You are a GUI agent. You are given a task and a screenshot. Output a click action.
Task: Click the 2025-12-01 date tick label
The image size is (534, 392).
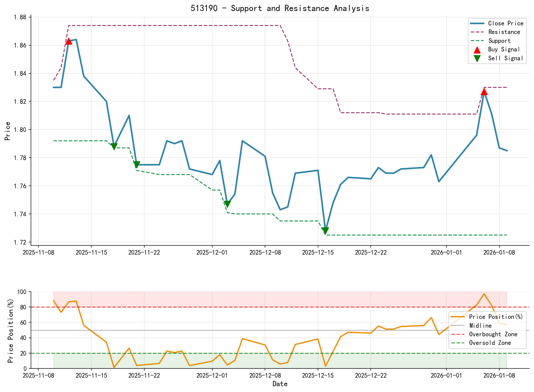click(x=211, y=252)
